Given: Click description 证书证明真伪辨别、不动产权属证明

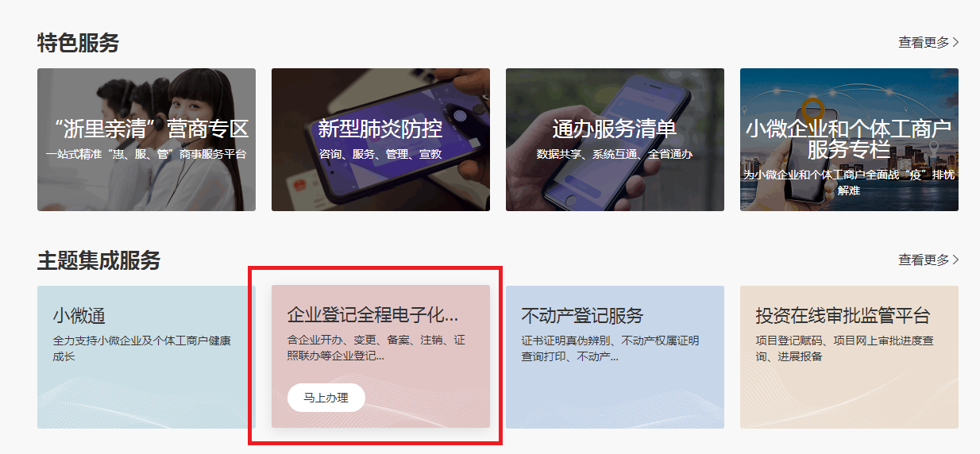Looking at the screenshot, I should 610,341.
